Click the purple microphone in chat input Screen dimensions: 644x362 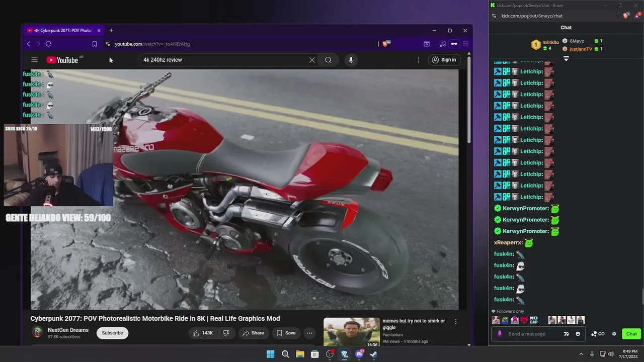click(x=500, y=334)
